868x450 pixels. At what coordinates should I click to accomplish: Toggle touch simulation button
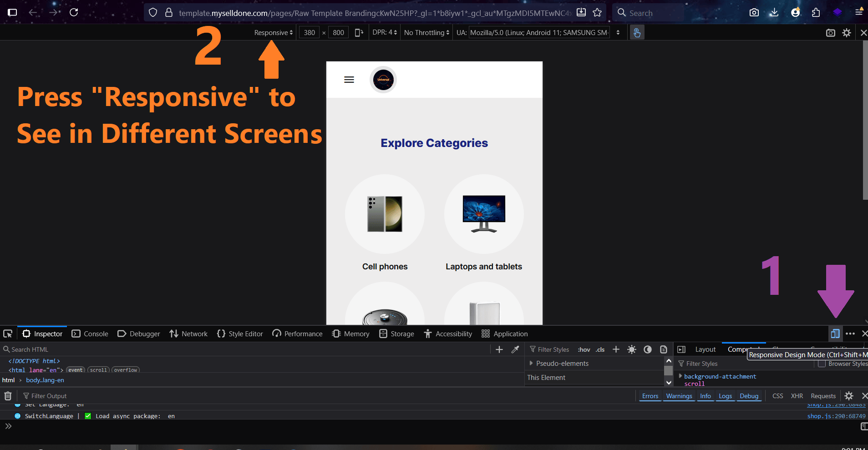(637, 32)
